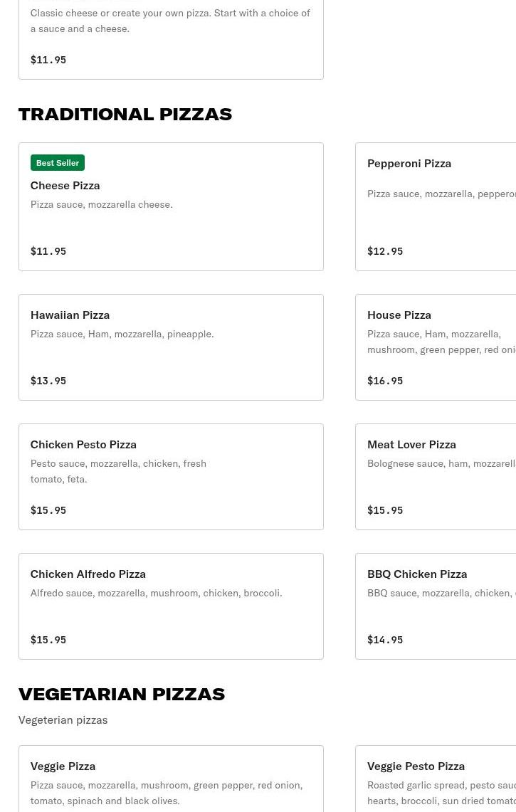The image size is (516, 812).
Task: Click the Vegeterian pizzas subtitle text
Action: point(63,719)
